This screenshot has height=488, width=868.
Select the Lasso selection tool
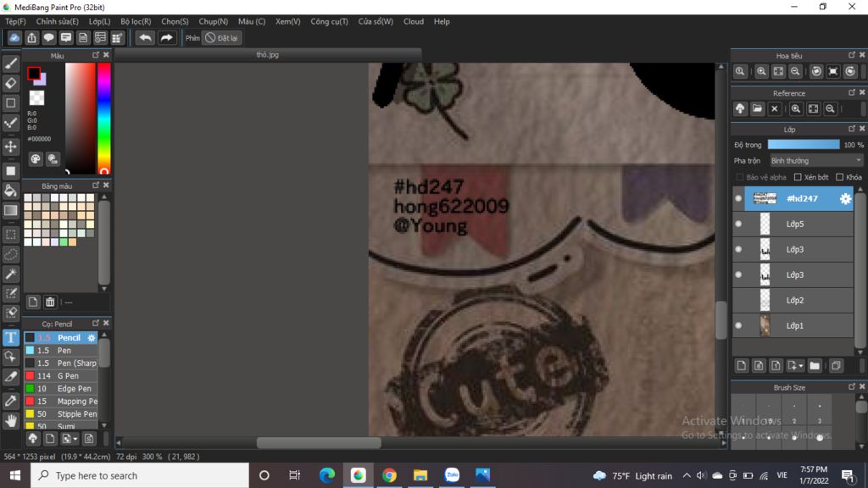pyautogui.click(x=10, y=254)
